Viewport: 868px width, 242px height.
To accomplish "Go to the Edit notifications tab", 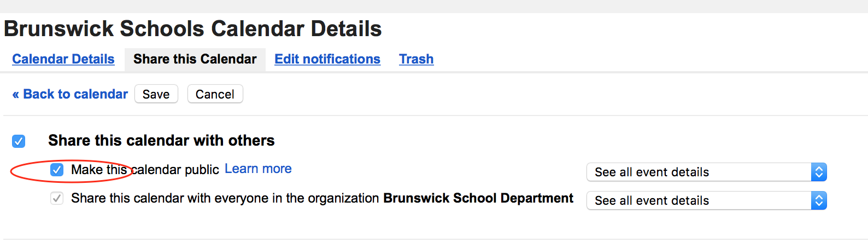I will (327, 59).
